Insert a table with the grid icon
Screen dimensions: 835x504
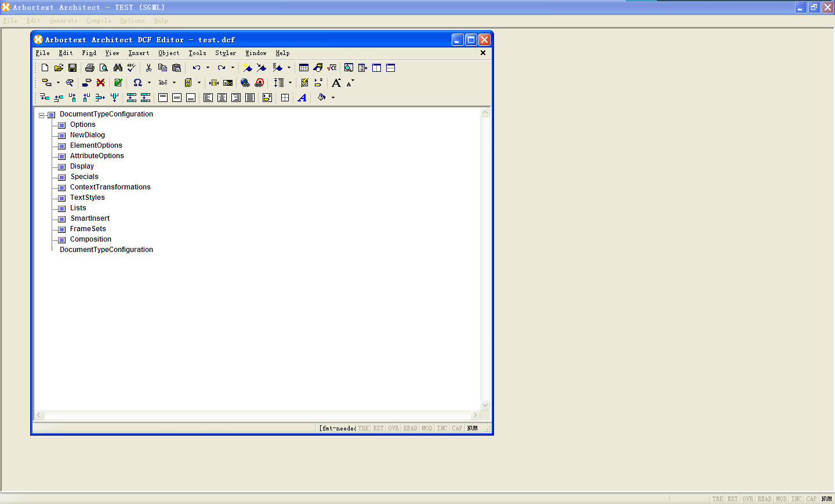tap(304, 68)
